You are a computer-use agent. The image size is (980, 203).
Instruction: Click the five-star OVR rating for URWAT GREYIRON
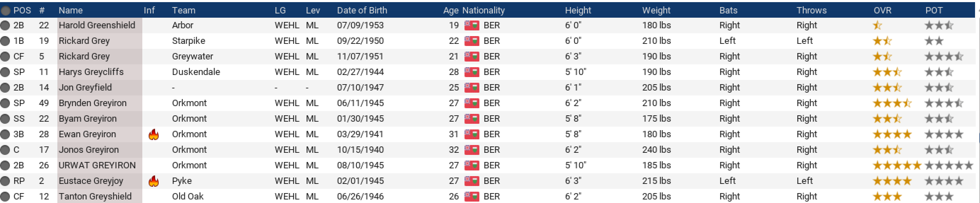point(897,166)
